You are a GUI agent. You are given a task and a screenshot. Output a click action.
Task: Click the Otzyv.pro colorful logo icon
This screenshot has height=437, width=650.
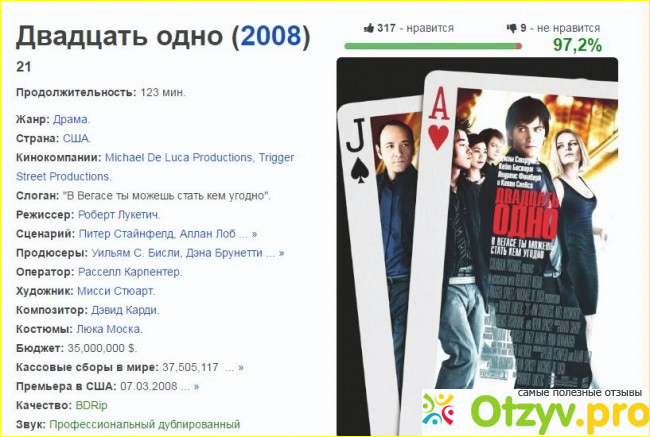click(x=438, y=409)
